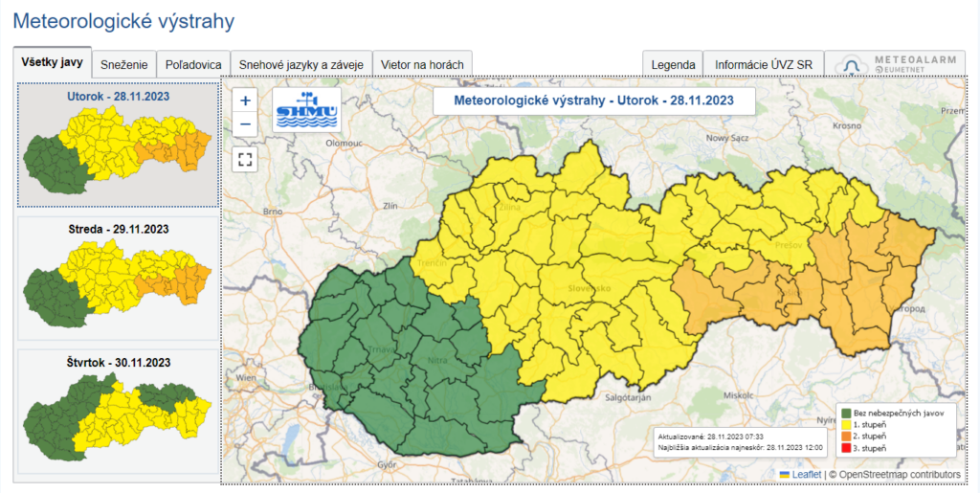The width and height of the screenshot is (980, 493).
Task: Select Snehové jazyky a záveje tab
Action: pyautogui.click(x=301, y=65)
